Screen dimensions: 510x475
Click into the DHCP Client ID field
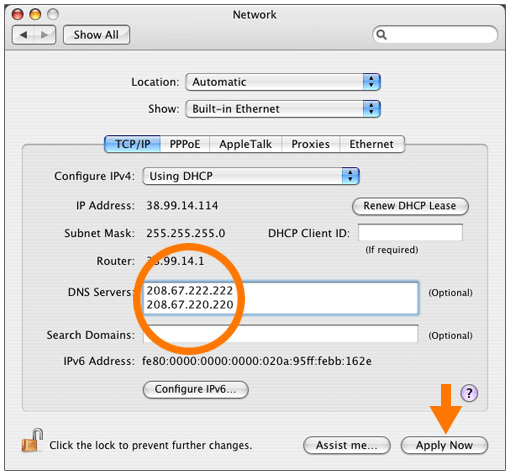(410, 232)
